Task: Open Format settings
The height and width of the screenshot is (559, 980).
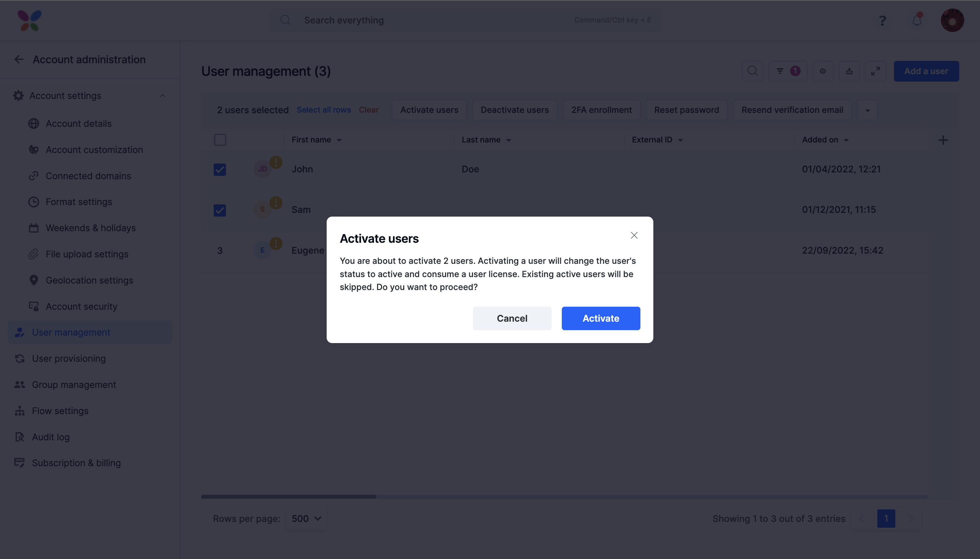Action: (x=79, y=202)
